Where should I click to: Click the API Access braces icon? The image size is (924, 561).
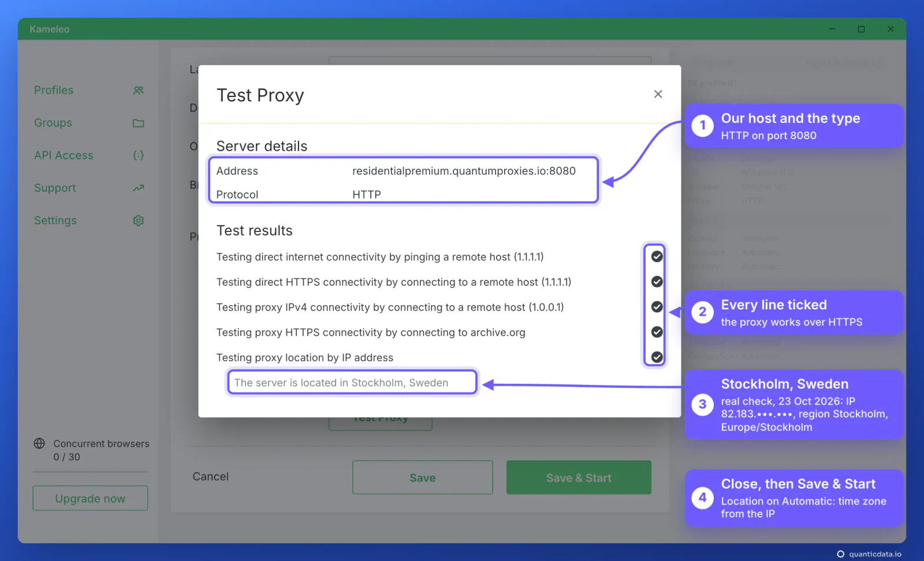139,155
